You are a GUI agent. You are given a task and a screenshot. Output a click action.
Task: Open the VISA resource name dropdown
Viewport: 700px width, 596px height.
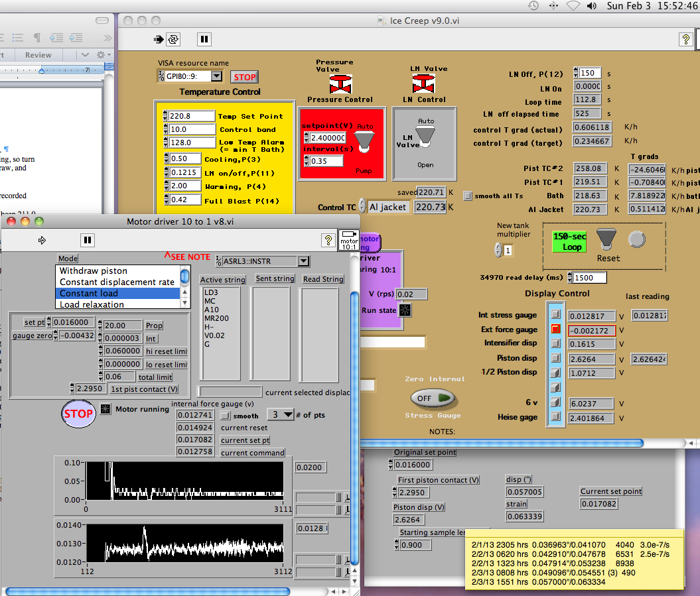click(217, 76)
